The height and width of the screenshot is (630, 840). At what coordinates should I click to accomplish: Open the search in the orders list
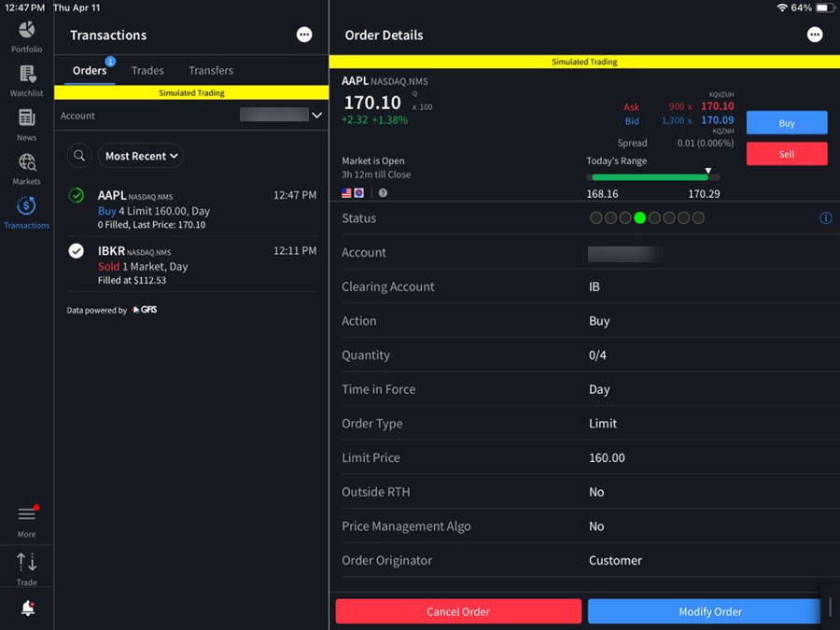click(x=79, y=155)
